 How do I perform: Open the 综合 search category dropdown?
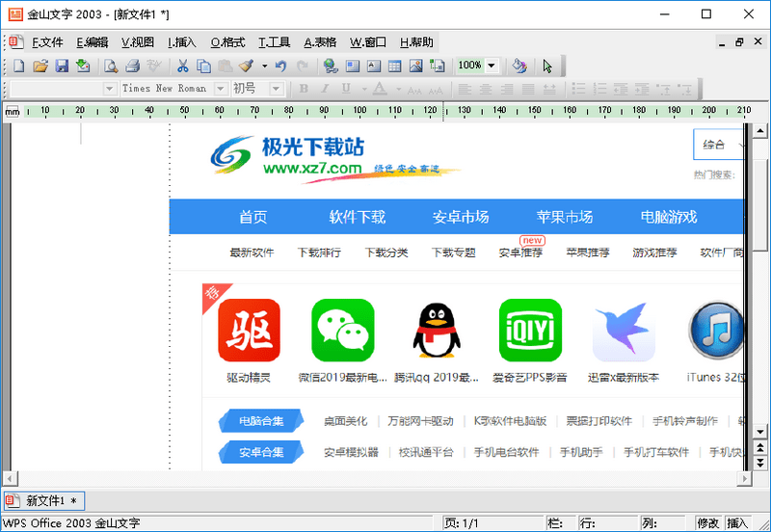pyautogui.click(x=719, y=145)
